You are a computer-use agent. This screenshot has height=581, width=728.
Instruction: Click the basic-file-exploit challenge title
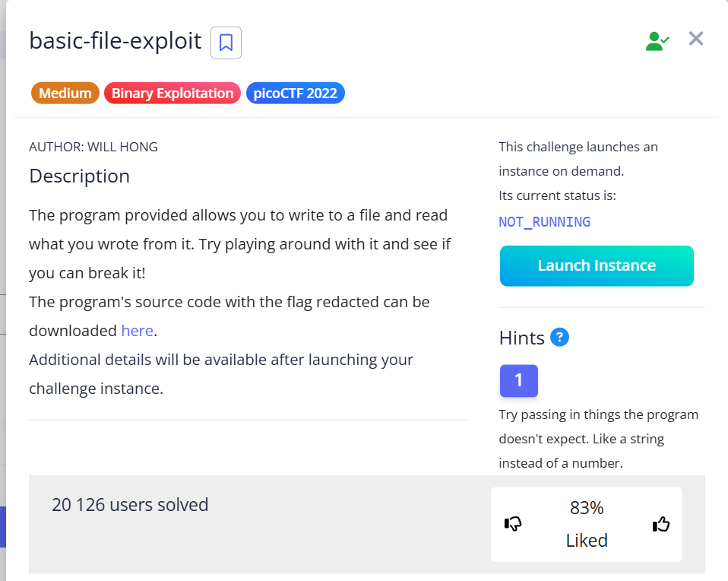(116, 40)
